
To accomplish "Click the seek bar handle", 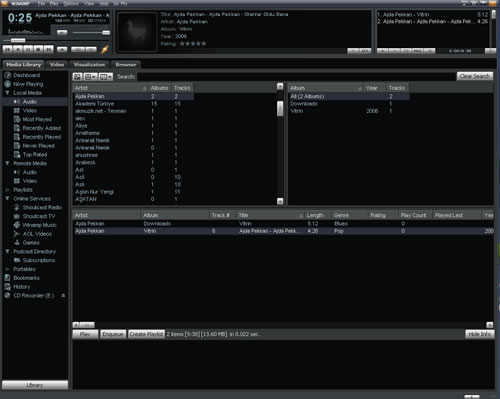I will [x=18, y=40].
